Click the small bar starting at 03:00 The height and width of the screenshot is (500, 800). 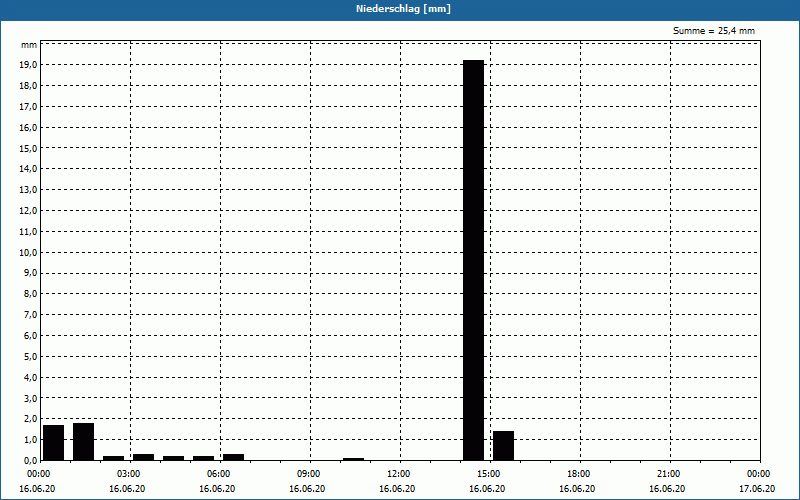[x=143, y=457]
